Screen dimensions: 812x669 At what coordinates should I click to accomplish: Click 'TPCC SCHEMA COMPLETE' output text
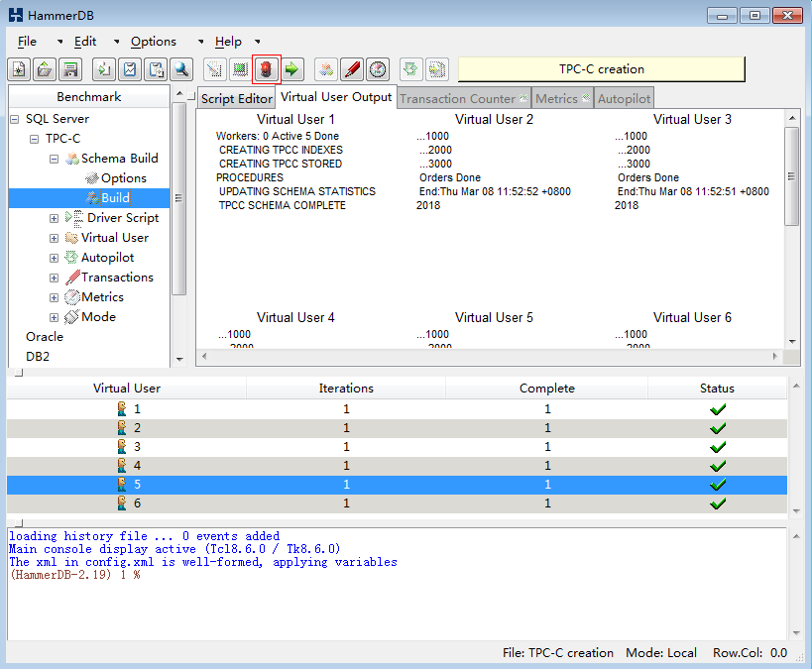(283, 205)
